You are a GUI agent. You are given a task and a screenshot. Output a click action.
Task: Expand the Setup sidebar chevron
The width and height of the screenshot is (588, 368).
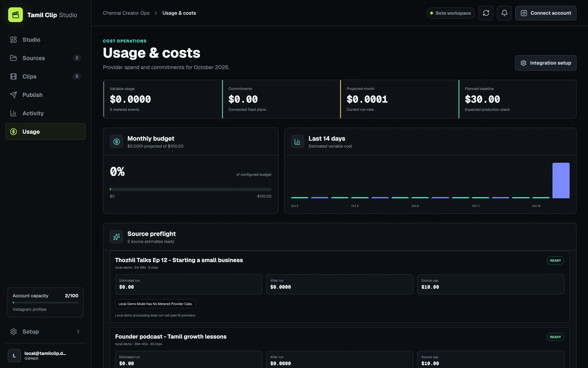pos(78,332)
